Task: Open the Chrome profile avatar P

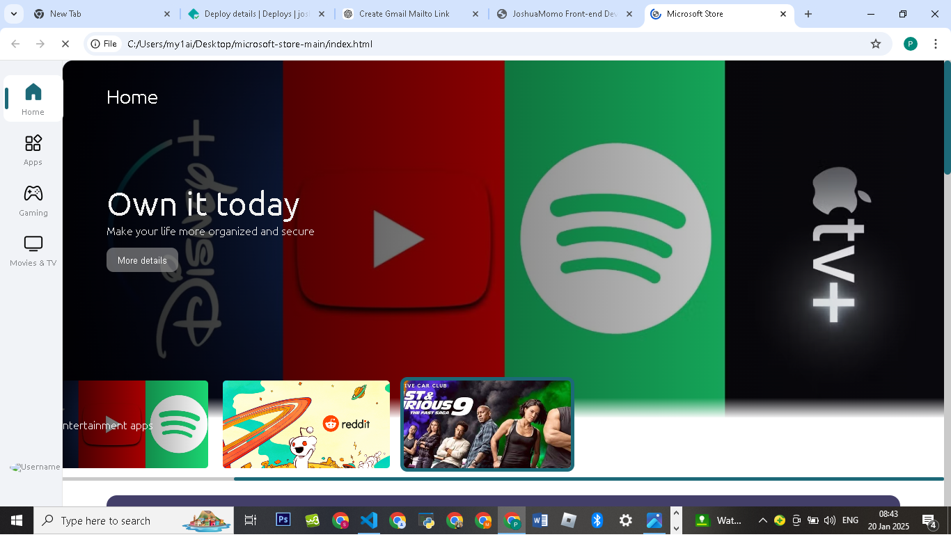Action: pyautogui.click(x=911, y=44)
